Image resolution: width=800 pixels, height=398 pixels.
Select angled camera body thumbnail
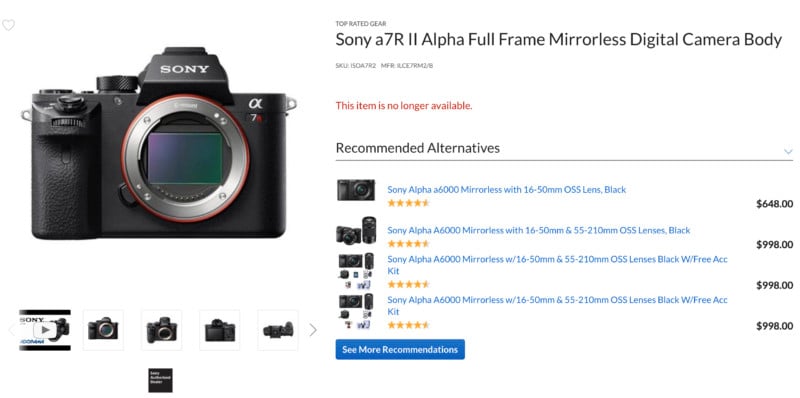point(161,330)
